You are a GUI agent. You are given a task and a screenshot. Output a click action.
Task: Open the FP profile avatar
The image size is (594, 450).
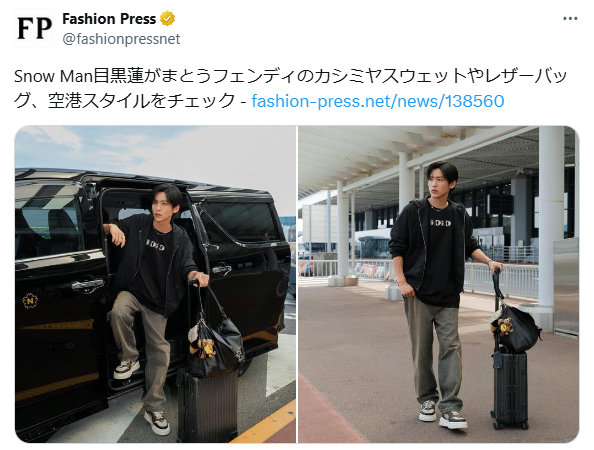point(34,28)
